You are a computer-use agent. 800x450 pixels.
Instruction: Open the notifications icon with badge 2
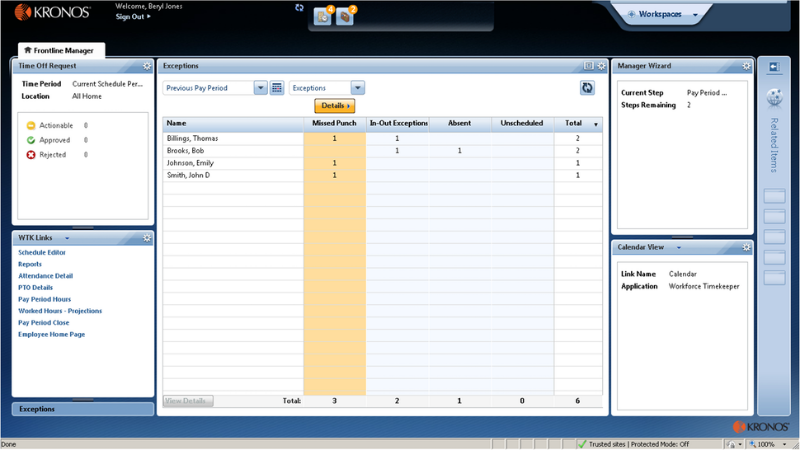(x=345, y=16)
